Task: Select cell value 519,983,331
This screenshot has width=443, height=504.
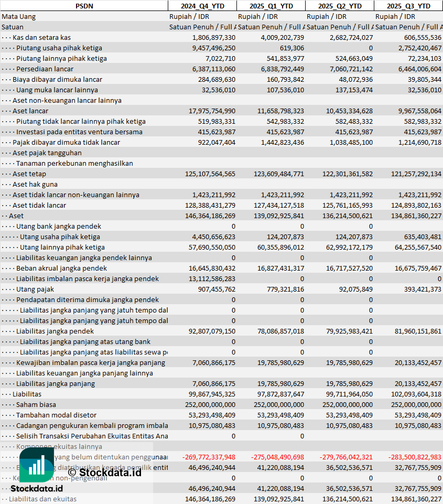Action: pyautogui.click(x=217, y=122)
